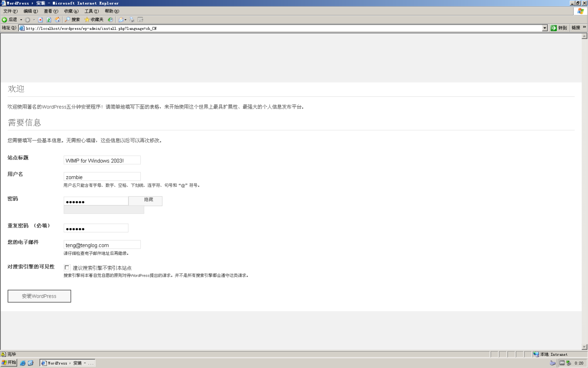
Task: Click the Show Desktop Quick Launch icon
Action: (x=31, y=363)
